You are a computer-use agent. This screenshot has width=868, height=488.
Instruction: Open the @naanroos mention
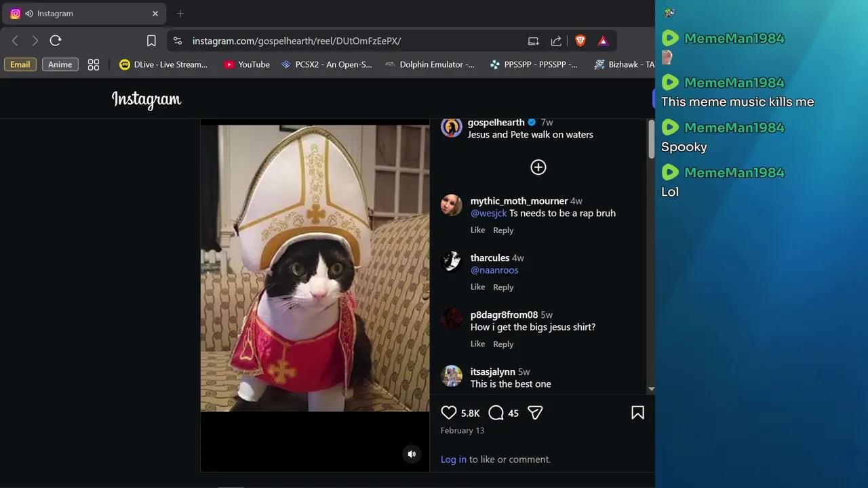click(x=494, y=270)
